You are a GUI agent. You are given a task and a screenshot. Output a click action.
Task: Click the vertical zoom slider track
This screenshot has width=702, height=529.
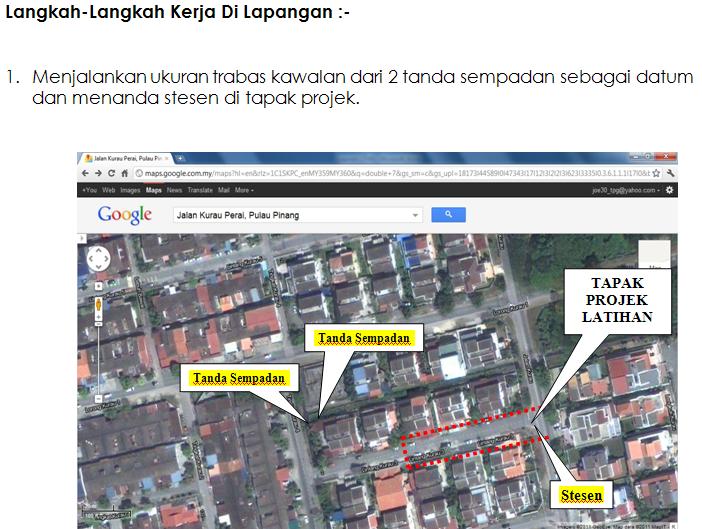click(98, 359)
